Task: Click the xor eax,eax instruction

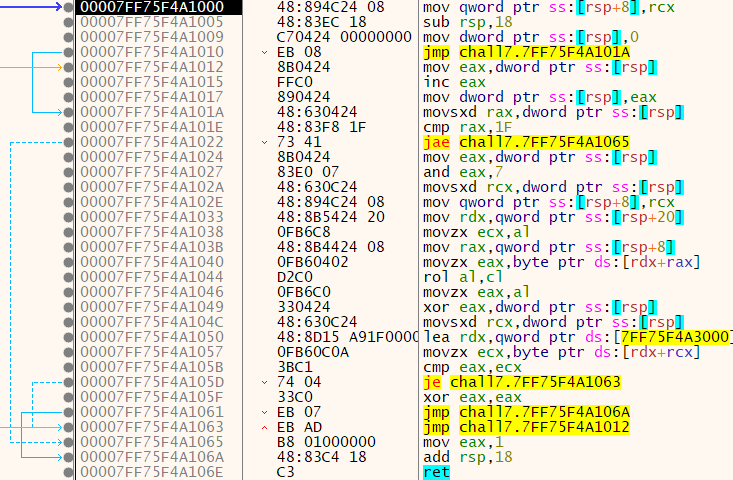Action: click(472, 397)
